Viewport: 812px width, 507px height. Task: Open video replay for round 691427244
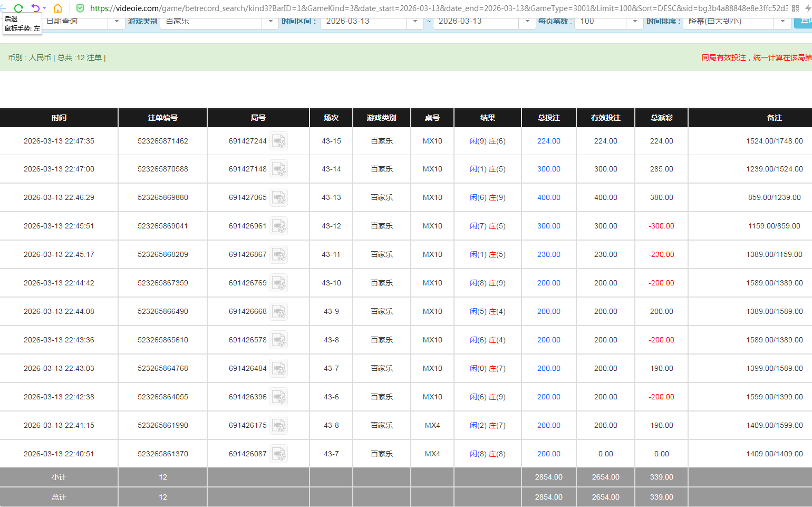(278, 141)
